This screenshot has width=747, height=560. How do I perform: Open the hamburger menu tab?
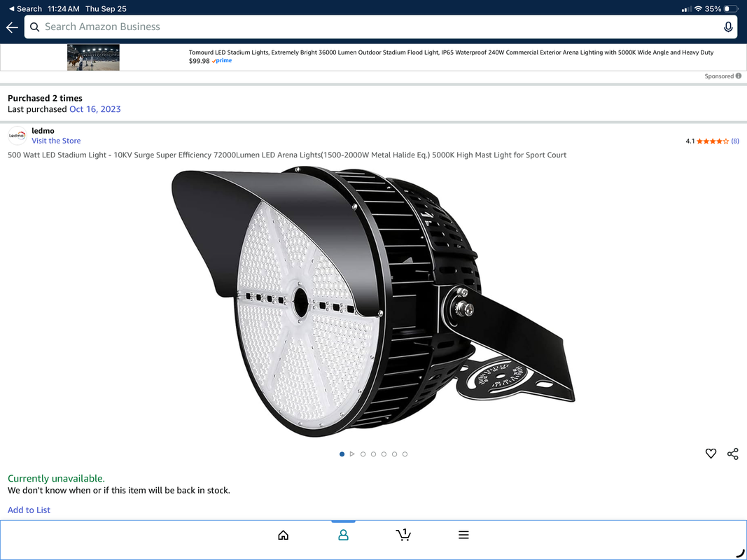463,535
